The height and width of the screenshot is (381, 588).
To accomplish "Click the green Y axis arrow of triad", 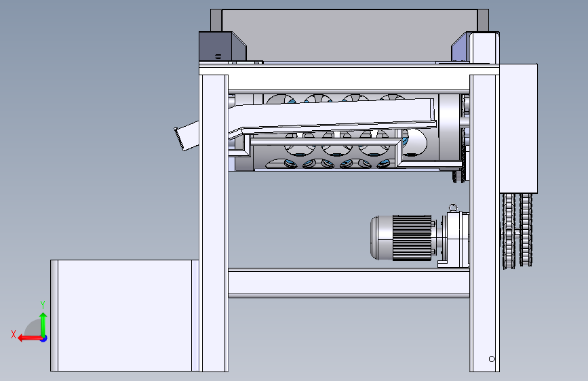I will click(43, 324).
